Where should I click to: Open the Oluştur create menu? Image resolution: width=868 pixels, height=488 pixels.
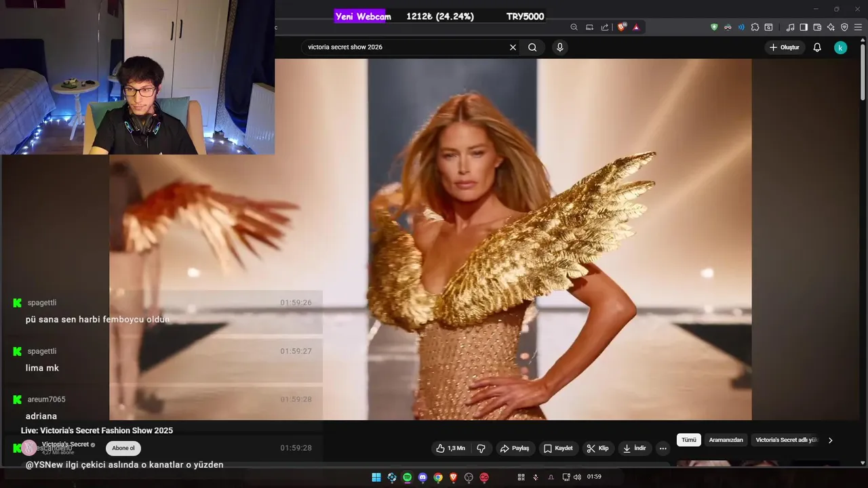[785, 47]
